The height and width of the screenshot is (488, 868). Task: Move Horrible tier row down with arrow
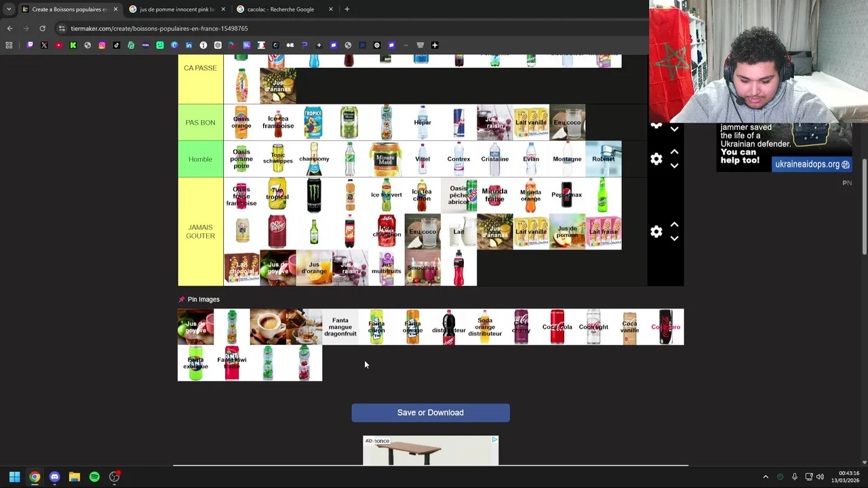click(x=674, y=166)
